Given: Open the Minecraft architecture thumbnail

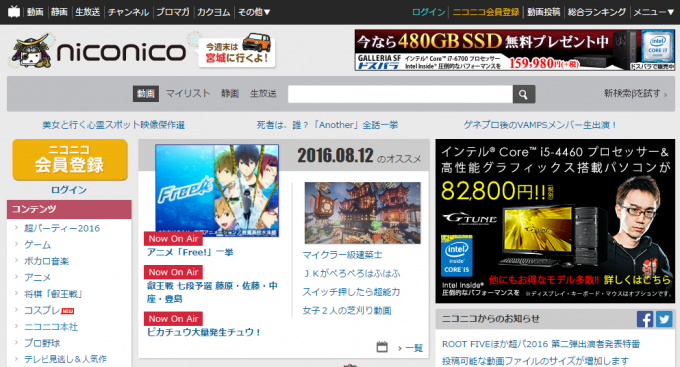Looking at the screenshot, I should point(363,213).
